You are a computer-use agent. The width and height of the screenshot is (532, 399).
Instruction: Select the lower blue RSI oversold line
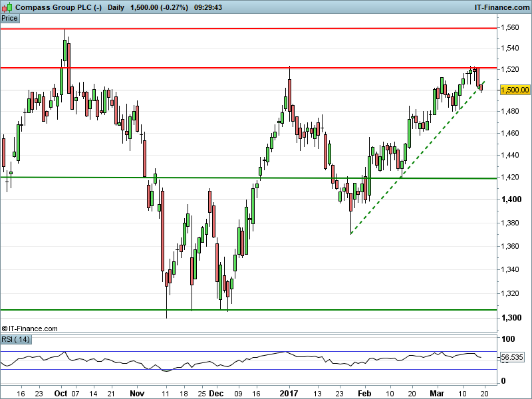click(249, 370)
